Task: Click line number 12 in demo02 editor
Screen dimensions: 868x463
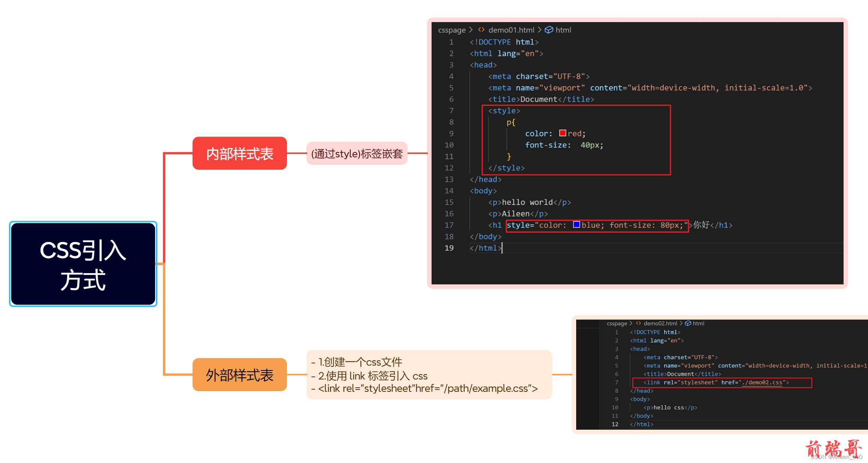Action: point(615,424)
